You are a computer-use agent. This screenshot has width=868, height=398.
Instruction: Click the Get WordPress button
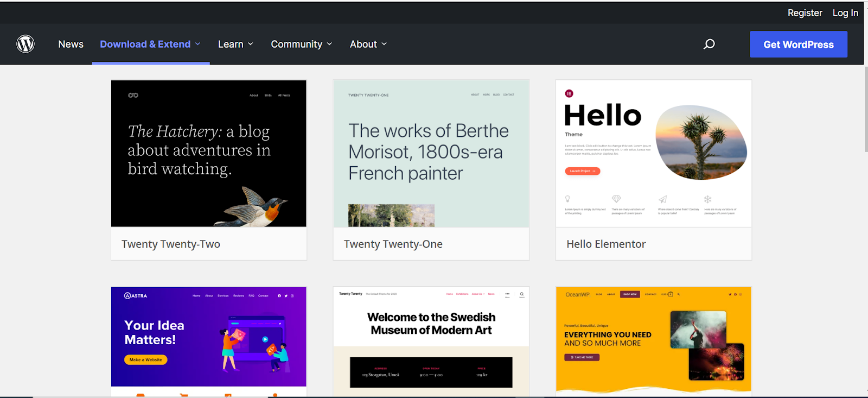(799, 45)
